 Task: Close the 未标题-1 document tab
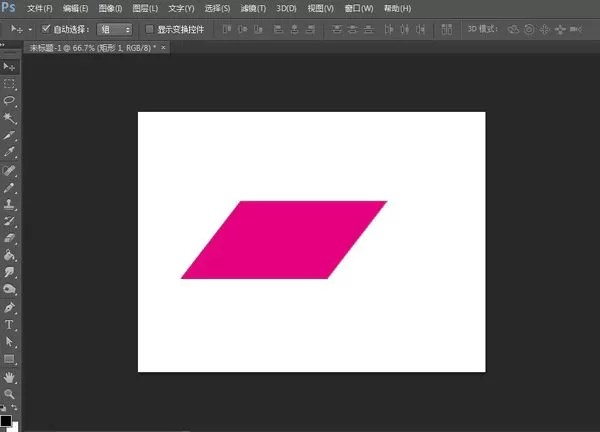point(163,47)
